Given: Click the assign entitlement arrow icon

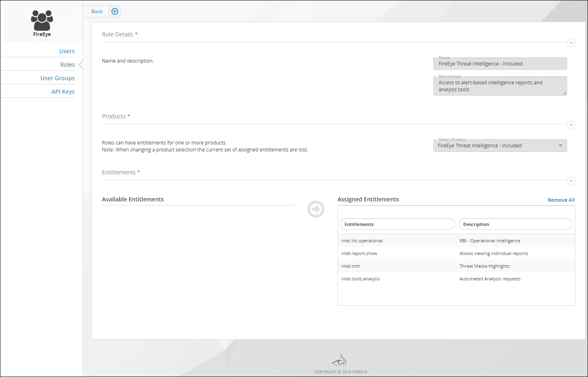Looking at the screenshot, I should click(x=316, y=209).
